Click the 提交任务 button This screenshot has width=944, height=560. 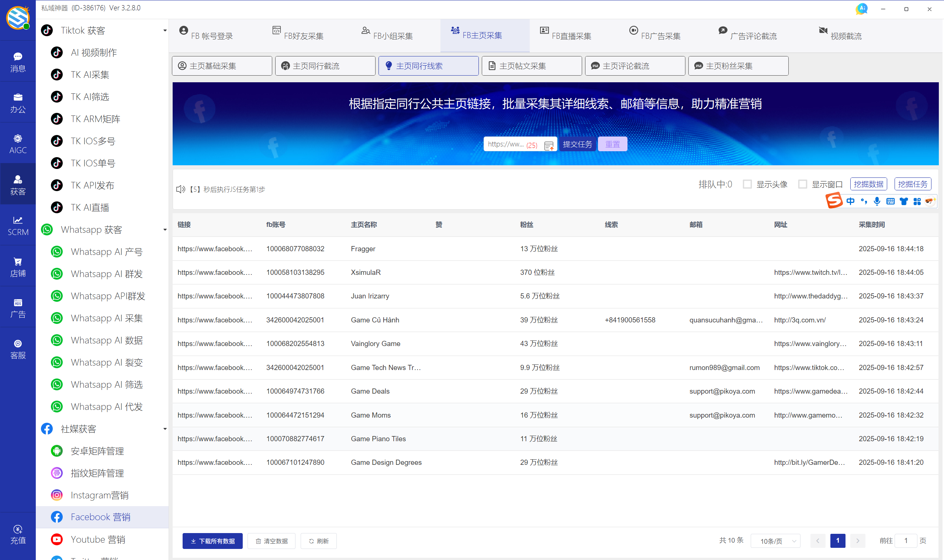point(577,144)
